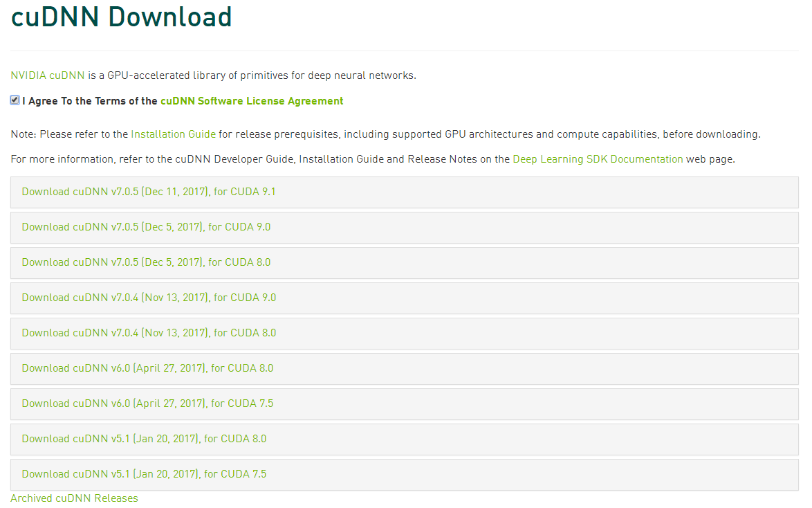Open Archived cuDNN Releases link

74,498
